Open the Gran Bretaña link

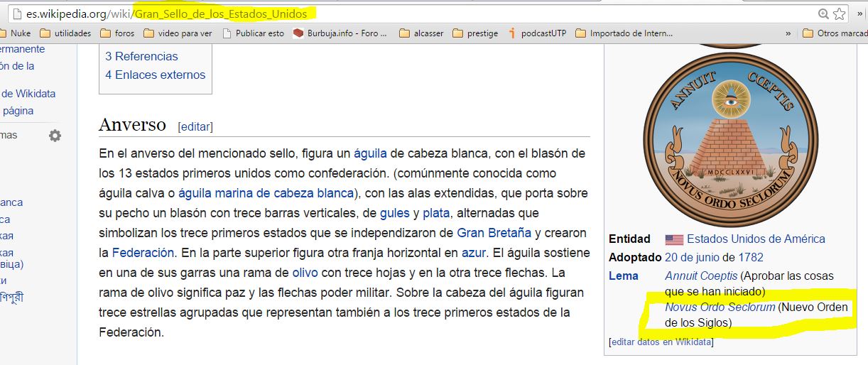494,233
